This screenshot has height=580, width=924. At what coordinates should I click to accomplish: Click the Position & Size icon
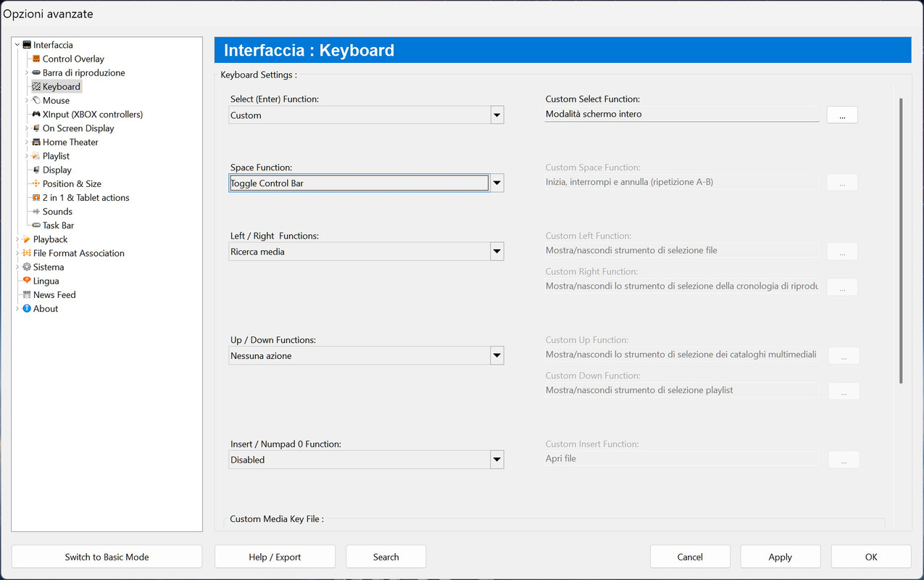pyautogui.click(x=36, y=184)
